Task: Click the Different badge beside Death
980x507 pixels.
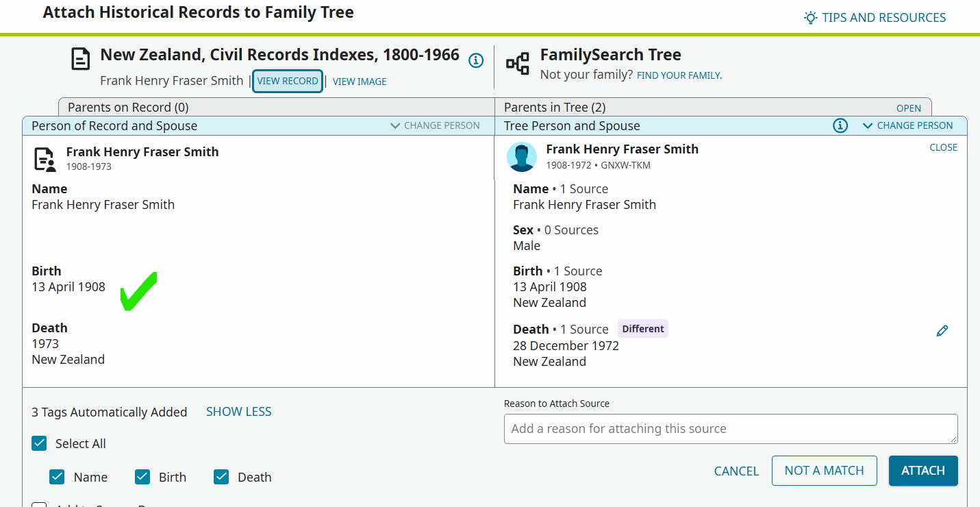Action: [x=643, y=329]
